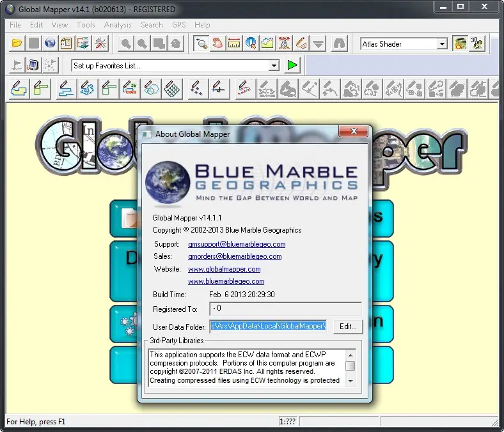504x432 pixels.
Task: Click the gmsupport@bluemarblegeo.com link
Action: 237,244
